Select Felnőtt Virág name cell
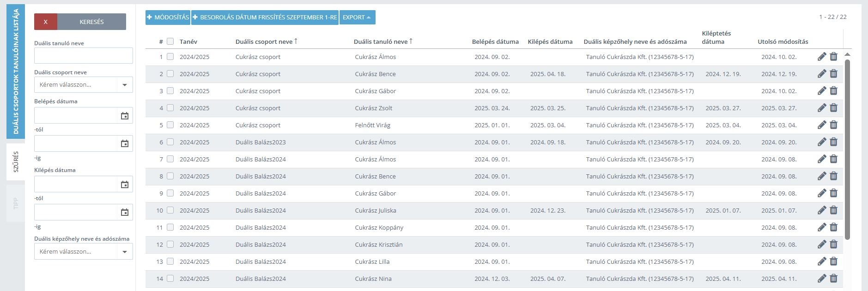 pyautogui.click(x=373, y=125)
